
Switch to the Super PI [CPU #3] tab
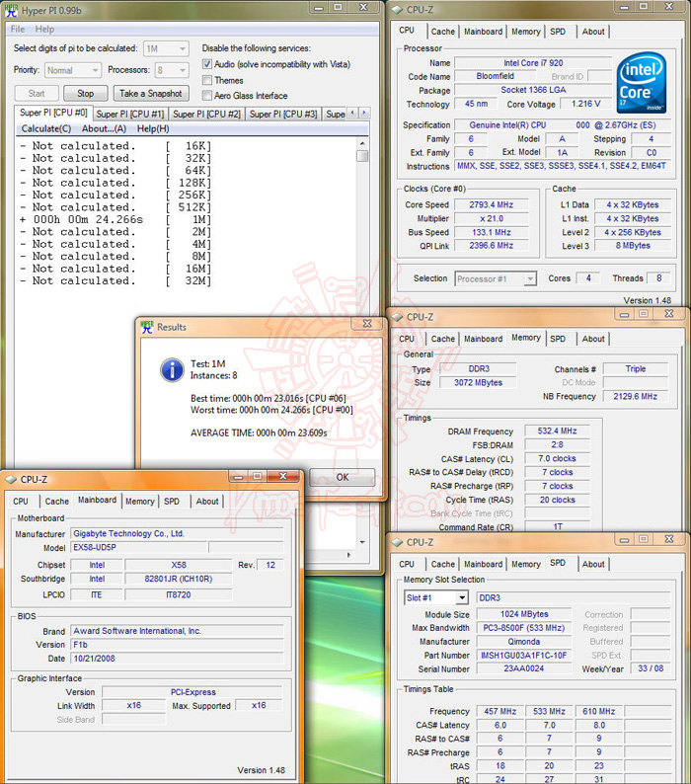click(x=283, y=114)
